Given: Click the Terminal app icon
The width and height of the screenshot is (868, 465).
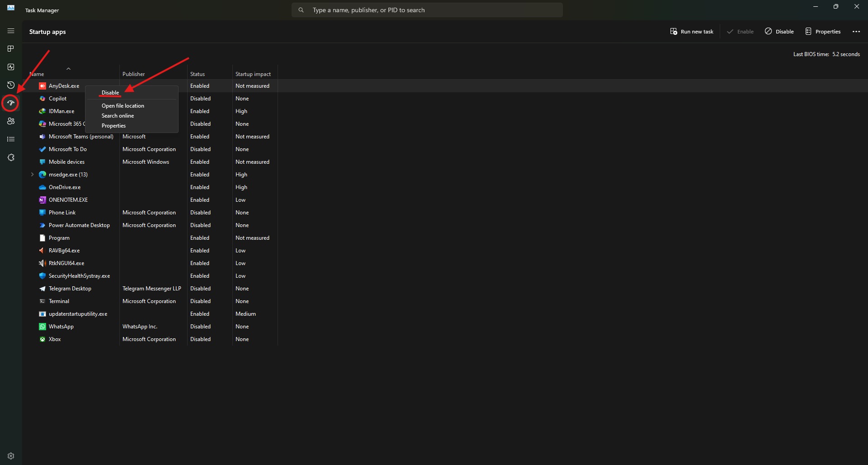Looking at the screenshot, I should tap(42, 301).
